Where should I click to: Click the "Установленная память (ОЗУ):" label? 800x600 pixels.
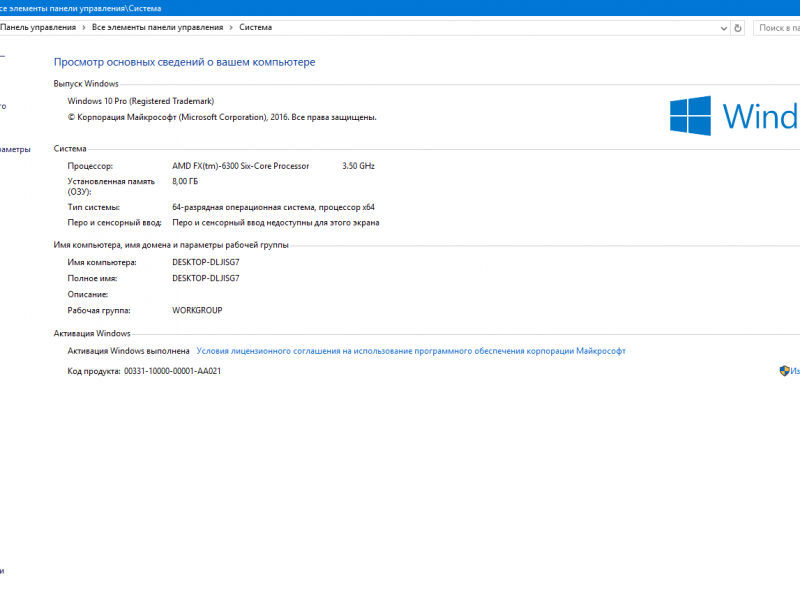111,186
